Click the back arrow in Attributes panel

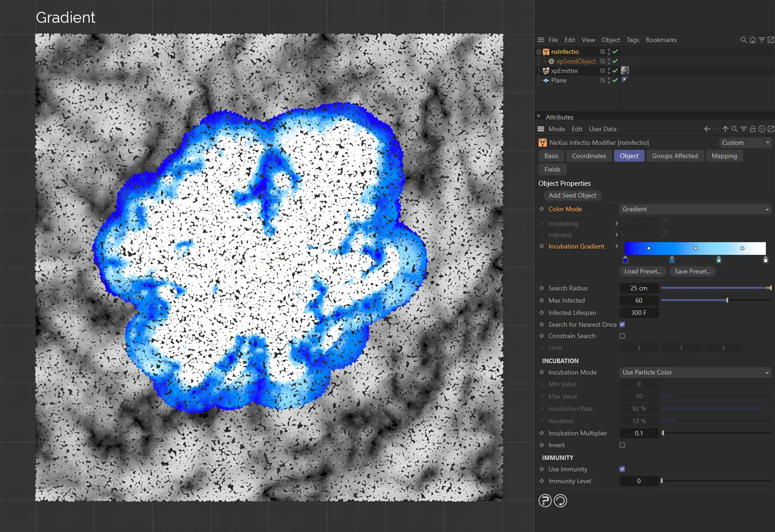pyautogui.click(x=707, y=129)
